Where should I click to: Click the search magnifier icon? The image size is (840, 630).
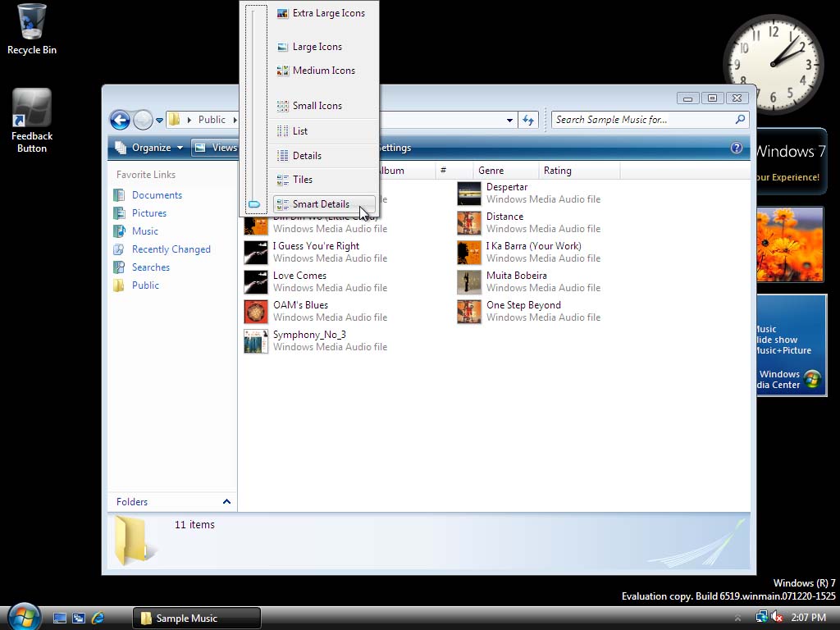(740, 120)
